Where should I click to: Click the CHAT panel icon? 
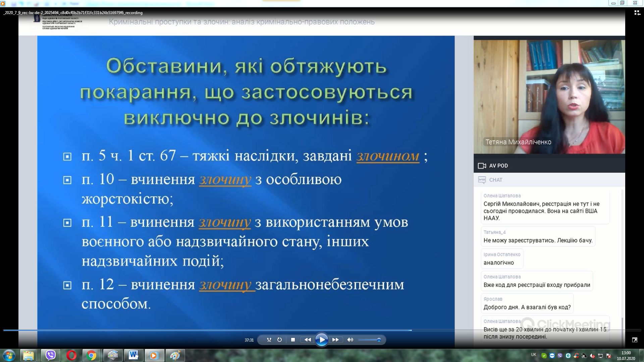click(482, 180)
